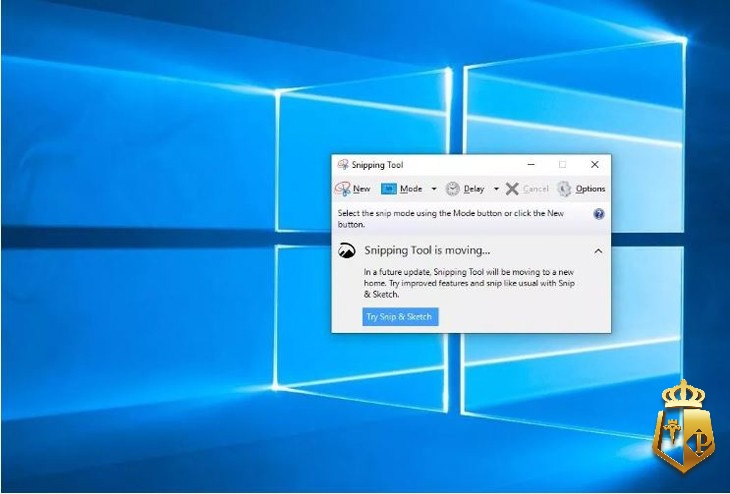Click the 'Select the snip mode' hint text

[451, 218]
